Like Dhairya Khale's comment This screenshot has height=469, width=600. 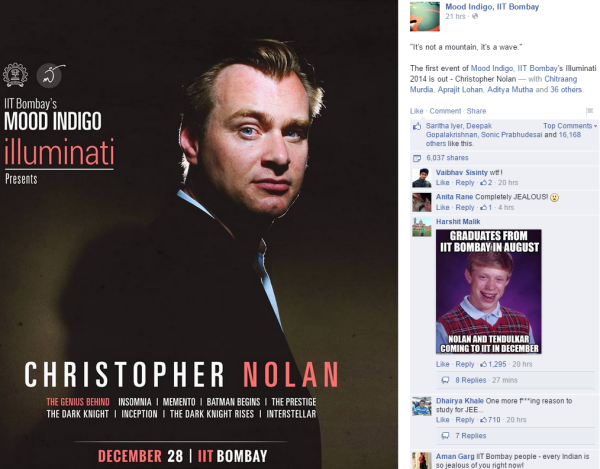tap(442, 420)
